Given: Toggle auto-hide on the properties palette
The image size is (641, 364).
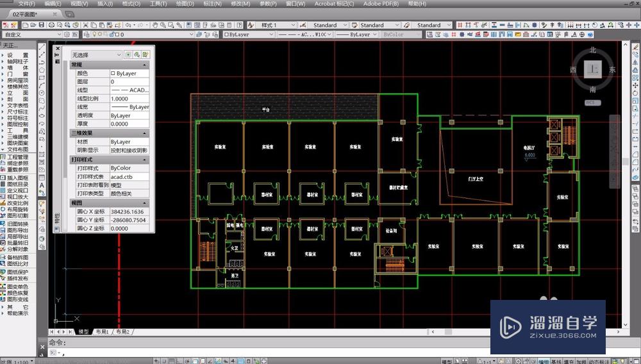Looking at the screenshot, I should point(57,54).
